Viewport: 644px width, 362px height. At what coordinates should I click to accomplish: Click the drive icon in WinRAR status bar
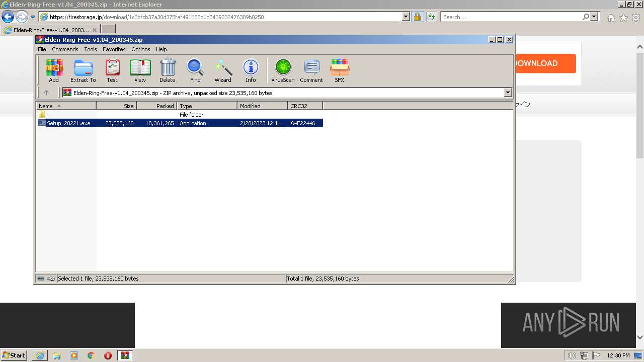point(41,279)
